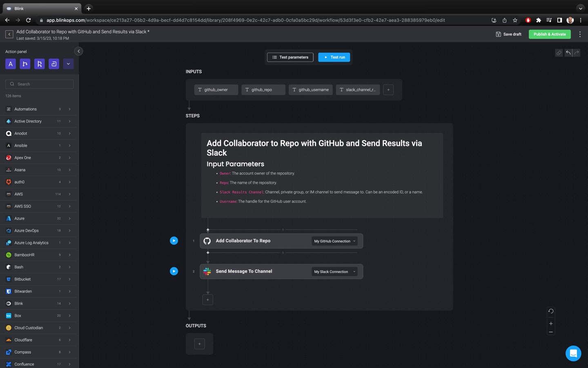Open the Cloud Custodian integration row
The height and width of the screenshot is (368, 588).
coord(39,328)
